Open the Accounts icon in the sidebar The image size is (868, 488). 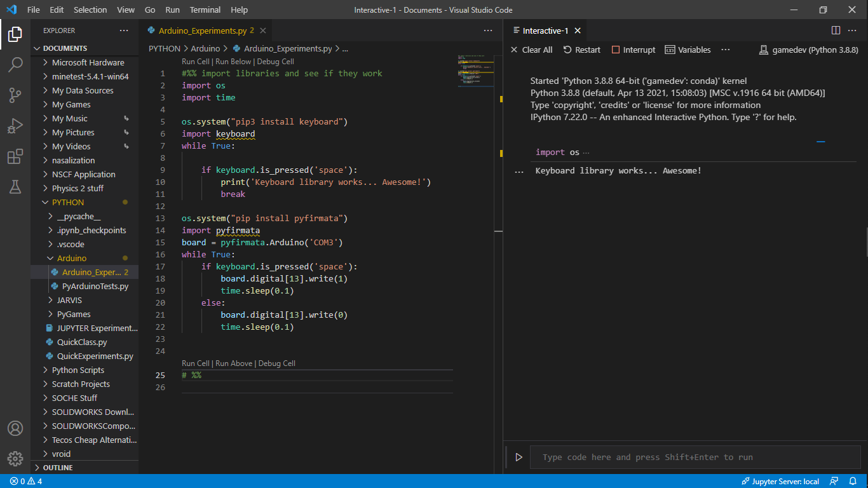pyautogui.click(x=15, y=428)
